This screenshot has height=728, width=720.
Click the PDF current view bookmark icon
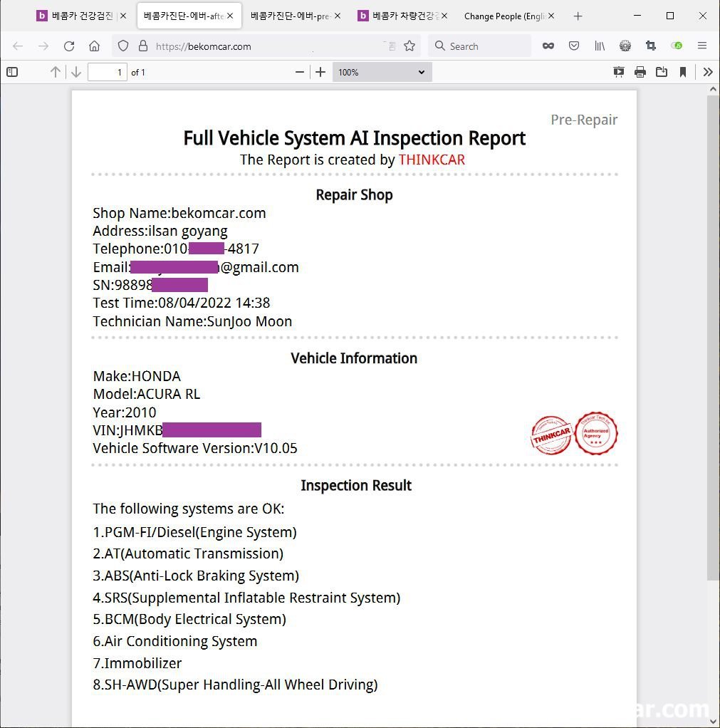click(683, 72)
